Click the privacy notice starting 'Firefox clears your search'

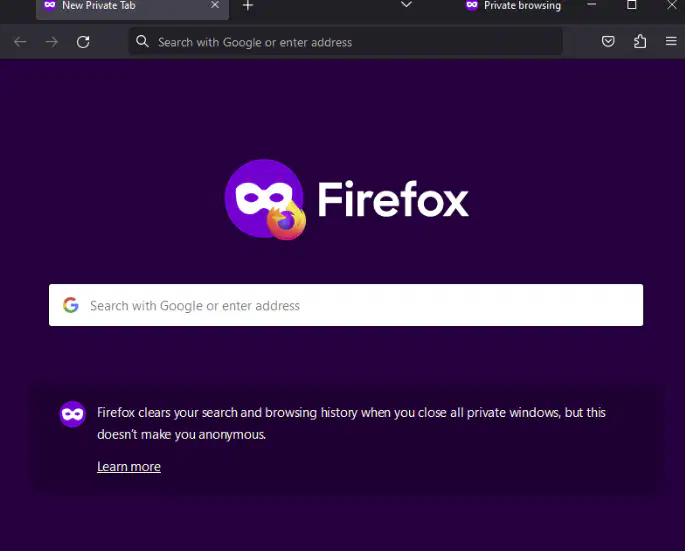[351, 423]
